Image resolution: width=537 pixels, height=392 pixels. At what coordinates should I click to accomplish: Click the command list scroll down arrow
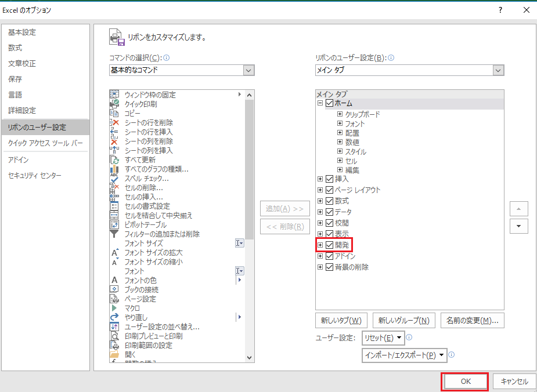[x=249, y=358]
